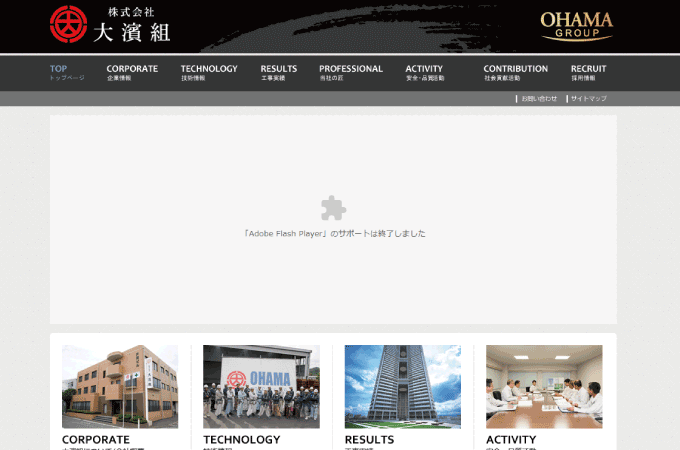Image resolution: width=680 pixels, height=450 pixels.
Task: Select ACTIVITY in the navigation bar
Action: [x=425, y=72]
